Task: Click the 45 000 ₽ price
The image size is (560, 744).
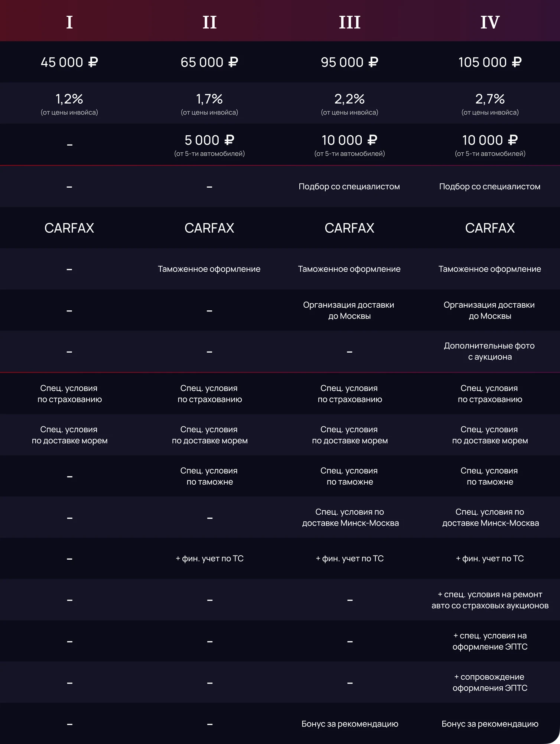Action: (x=69, y=62)
